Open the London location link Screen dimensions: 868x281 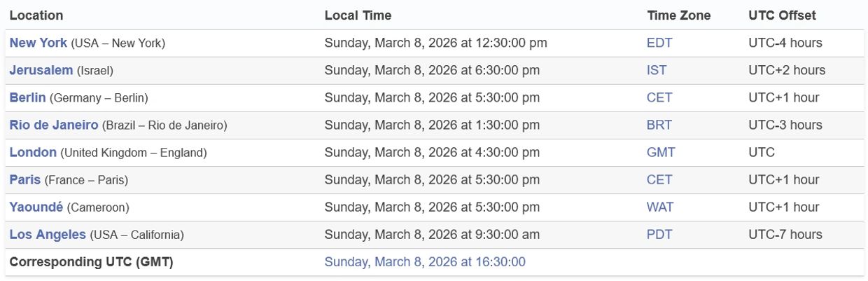coord(33,152)
